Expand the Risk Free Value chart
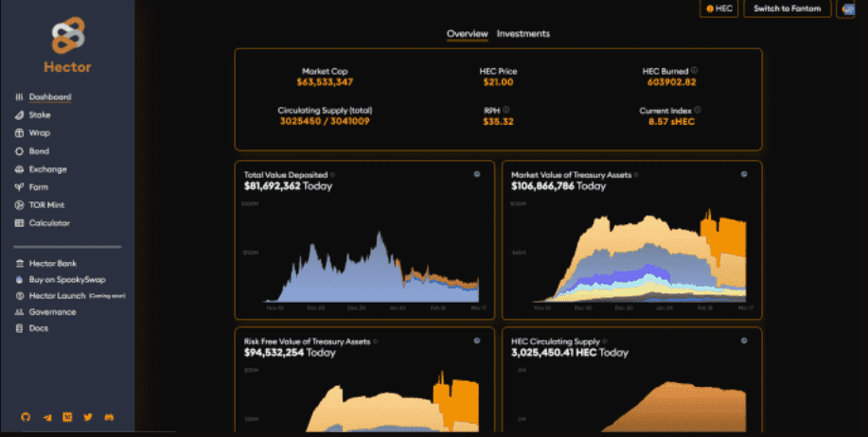The width and height of the screenshot is (868, 437). (477, 341)
